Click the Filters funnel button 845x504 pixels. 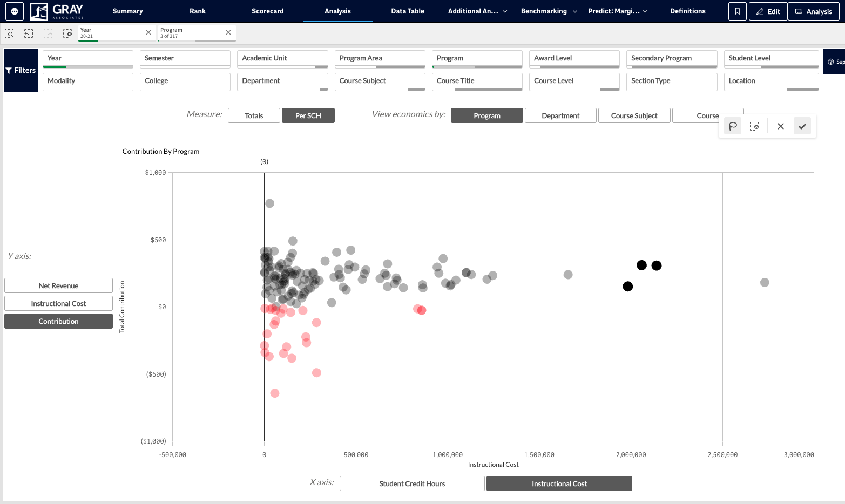pos(21,70)
